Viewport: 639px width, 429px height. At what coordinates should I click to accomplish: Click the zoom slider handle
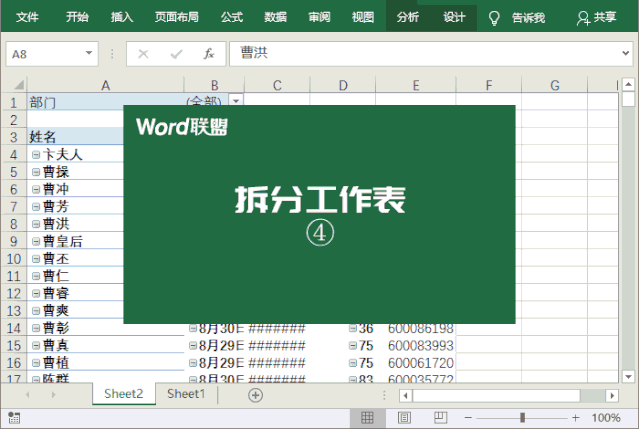pyautogui.click(x=522, y=417)
